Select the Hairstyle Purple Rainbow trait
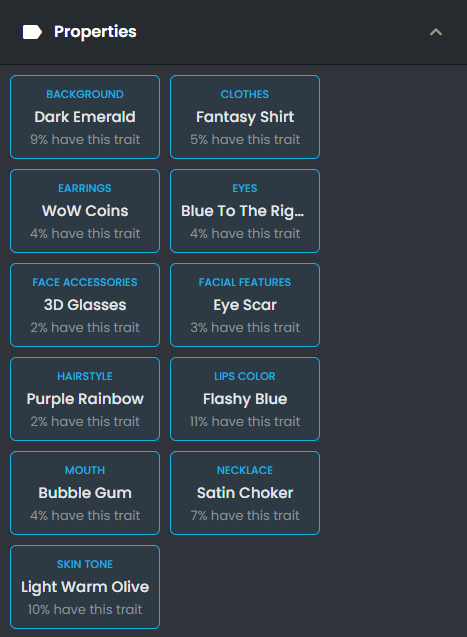 tap(85, 399)
